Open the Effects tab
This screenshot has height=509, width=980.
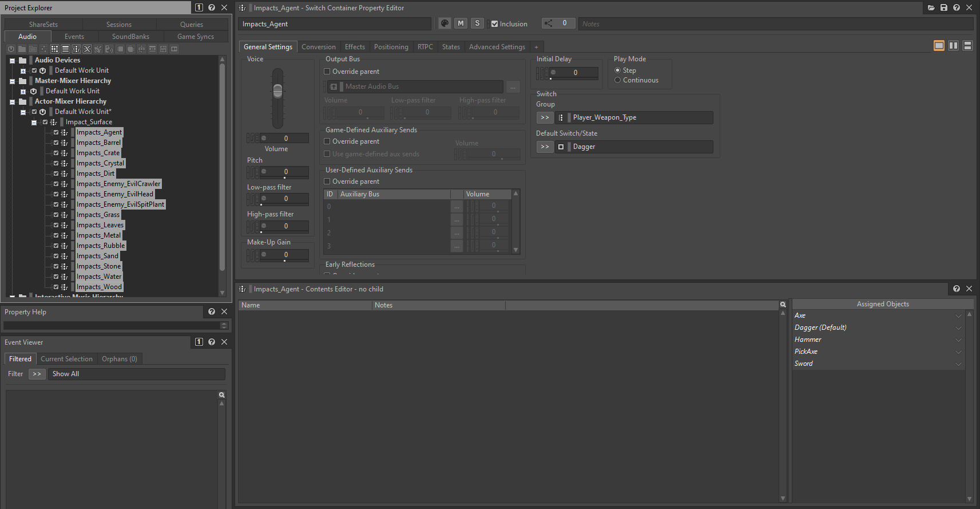tap(355, 47)
